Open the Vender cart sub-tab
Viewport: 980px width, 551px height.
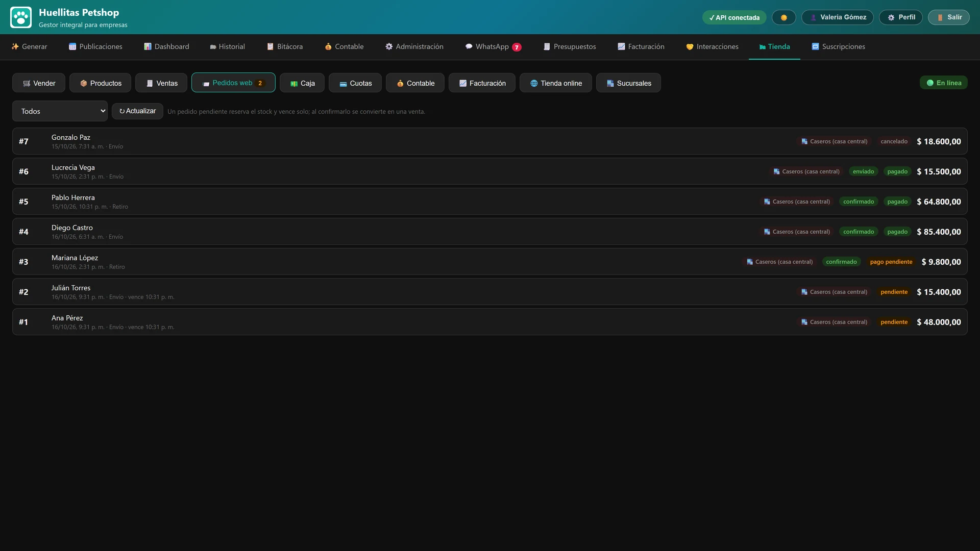tap(39, 83)
